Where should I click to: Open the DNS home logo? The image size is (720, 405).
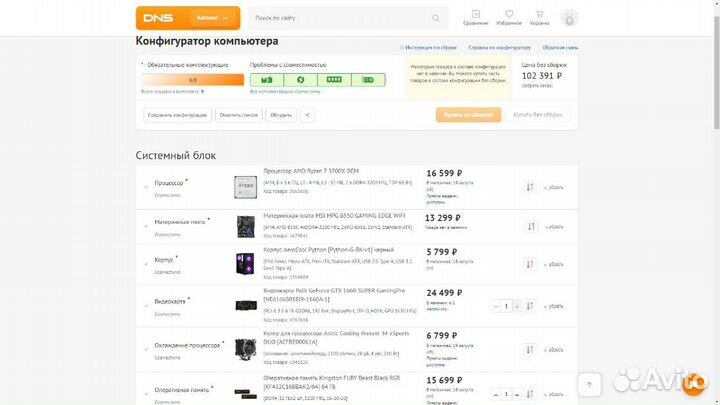point(158,18)
